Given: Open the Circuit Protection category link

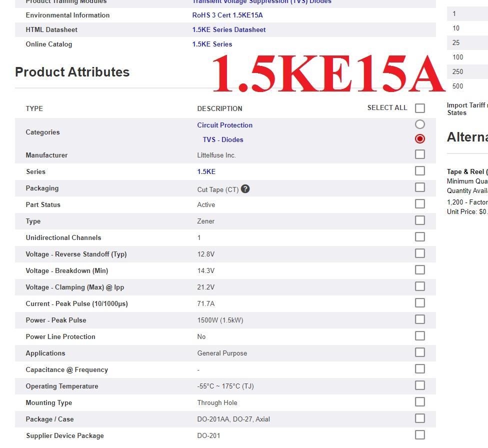Looking at the screenshot, I should 224,125.
